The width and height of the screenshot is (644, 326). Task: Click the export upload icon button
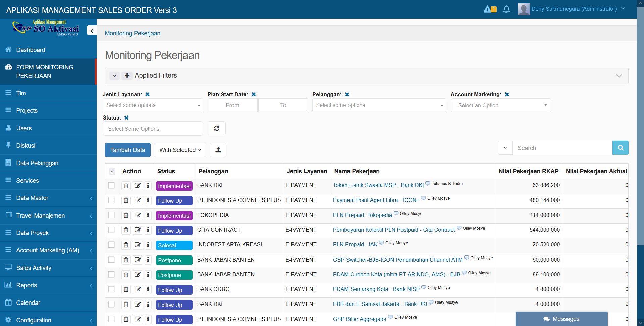click(218, 150)
